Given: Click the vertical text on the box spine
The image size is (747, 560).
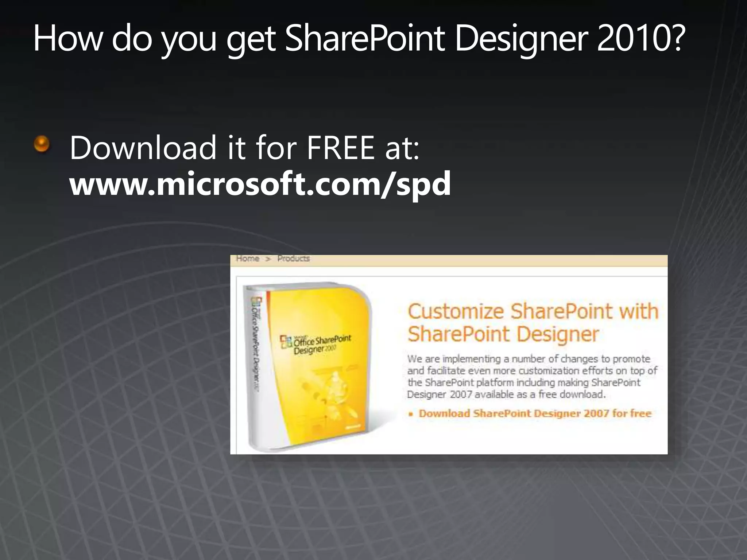Looking at the screenshot, I should pos(255,346).
